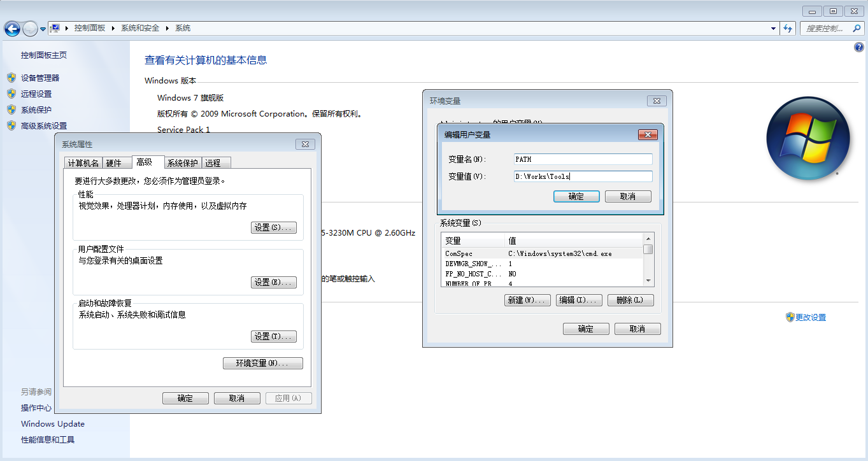The height and width of the screenshot is (461, 868).
Task: Click 新建(W)... under 系统变量
Action: click(x=528, y=300)
